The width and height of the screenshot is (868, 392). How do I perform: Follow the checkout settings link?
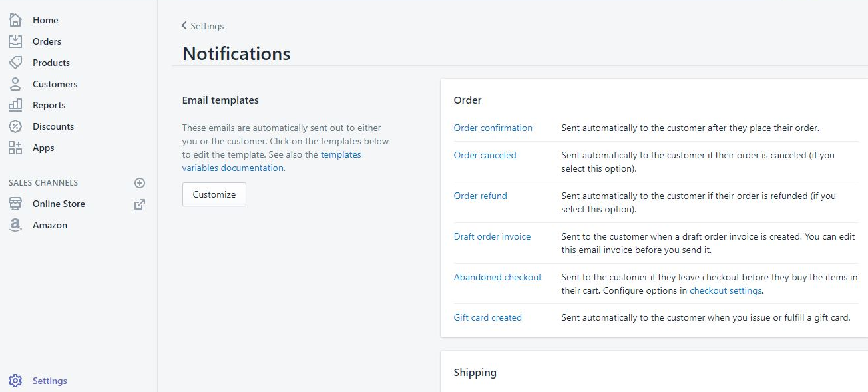[x=726, y=290]
